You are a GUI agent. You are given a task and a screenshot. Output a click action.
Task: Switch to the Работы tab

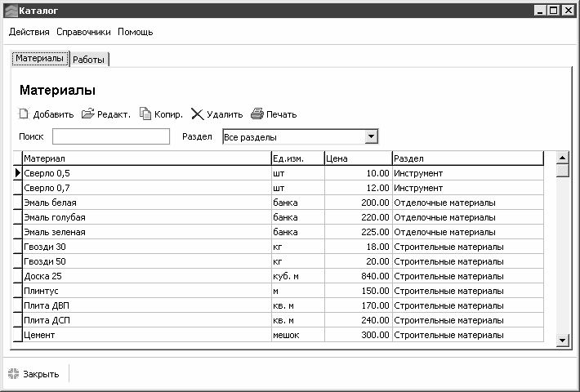[89, 60]
